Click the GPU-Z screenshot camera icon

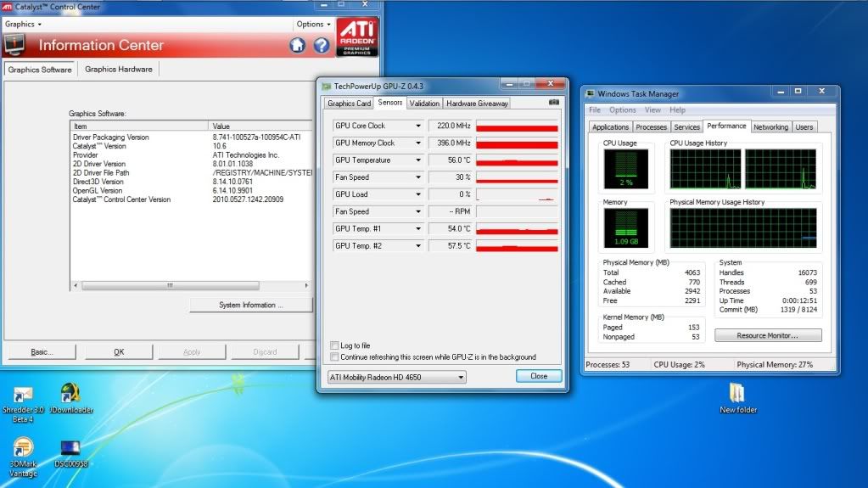click(554, 103)
